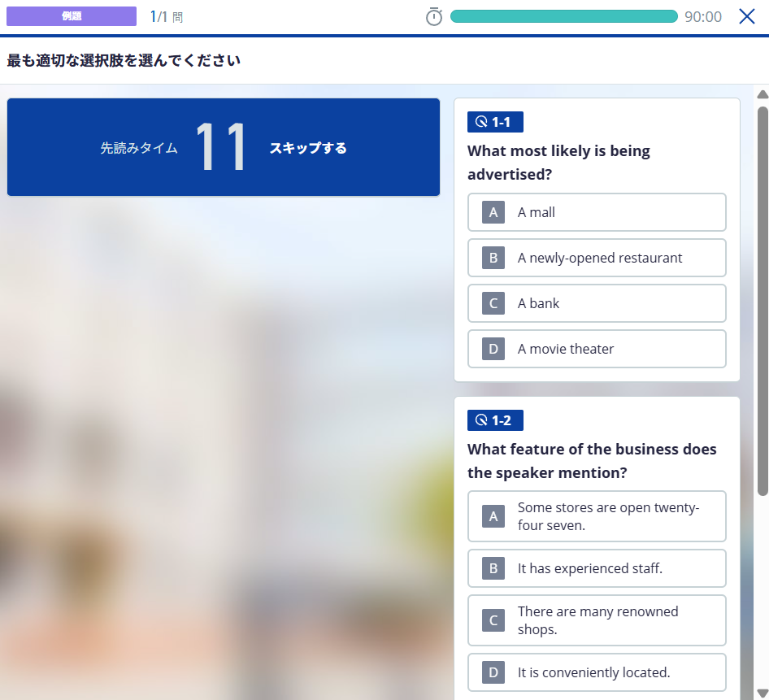The image size is (769, 700).
Task: Select option D 'A movie theater'
Action: (x=596, y=349)
